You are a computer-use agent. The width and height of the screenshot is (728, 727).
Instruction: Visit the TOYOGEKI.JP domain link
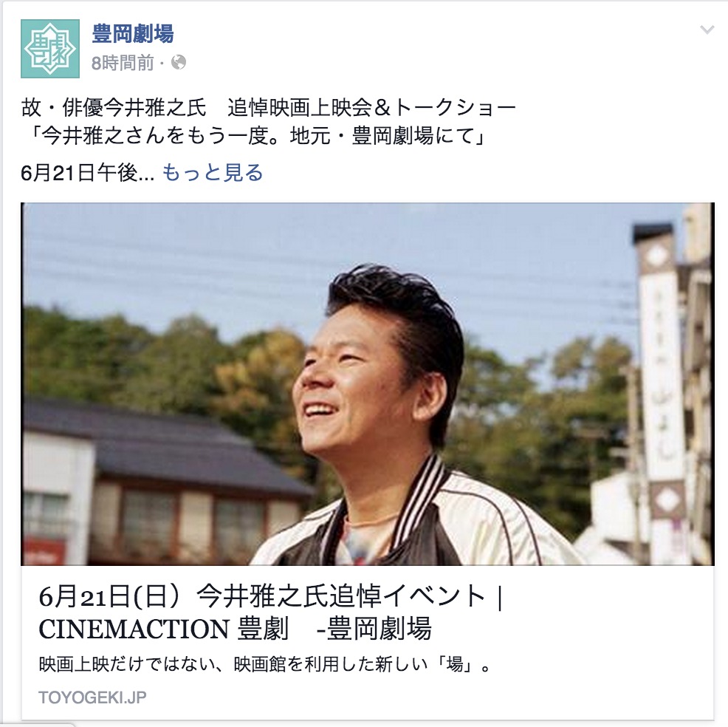pos(92,697)
